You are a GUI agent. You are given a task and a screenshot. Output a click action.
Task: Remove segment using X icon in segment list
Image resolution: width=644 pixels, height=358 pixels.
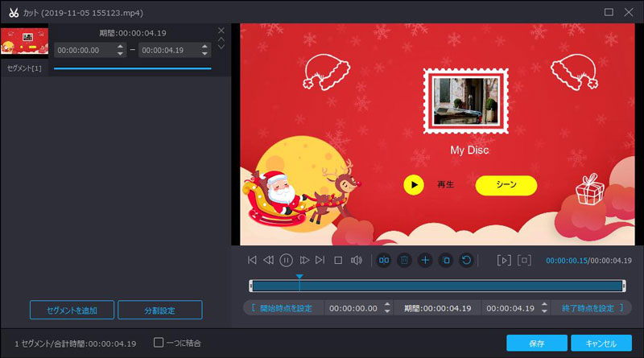click(x=221, y=31)
